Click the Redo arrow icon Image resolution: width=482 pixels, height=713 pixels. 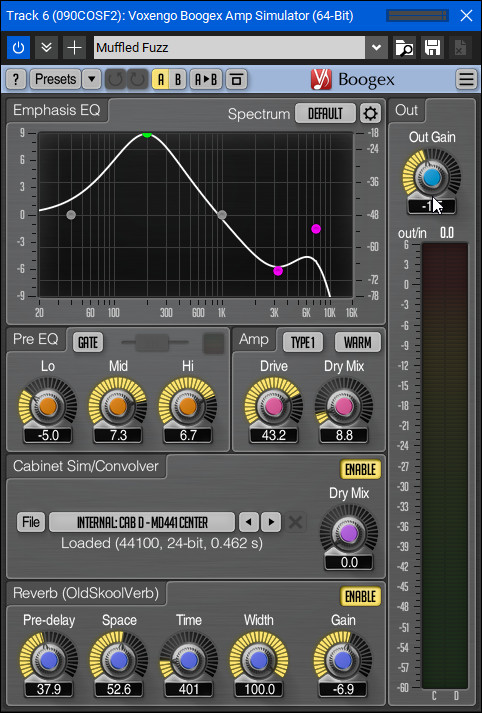click(x=137, y=80)
